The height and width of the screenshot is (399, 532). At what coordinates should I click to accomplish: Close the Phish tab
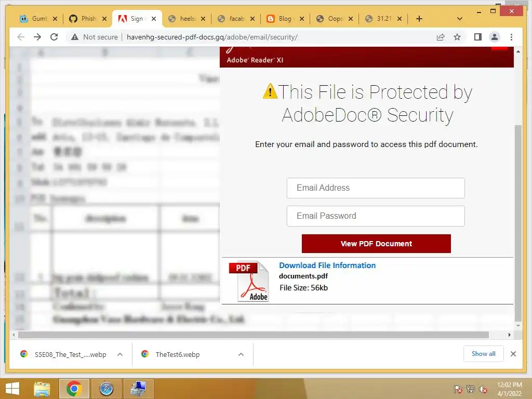tap(104, 19)
